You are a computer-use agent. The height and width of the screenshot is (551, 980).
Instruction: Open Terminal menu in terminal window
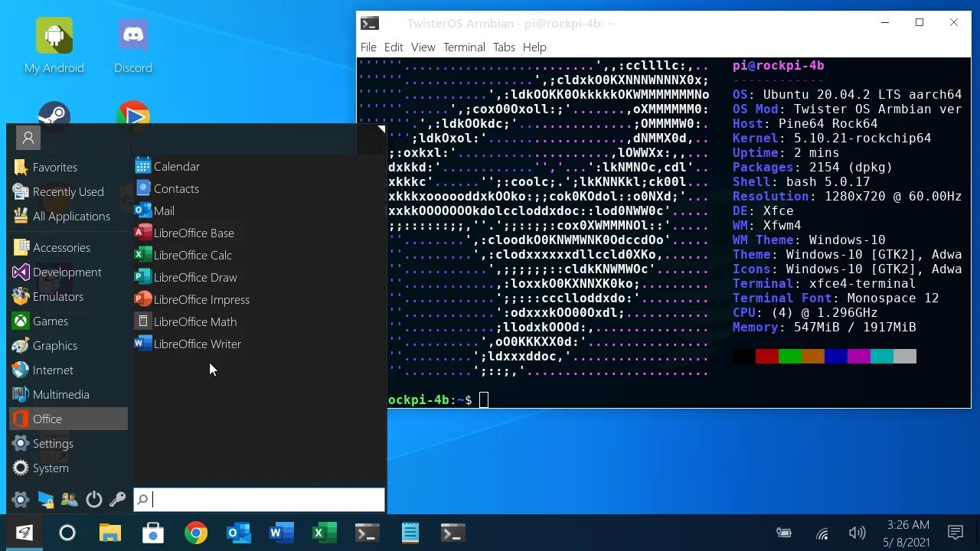(464, 47)
